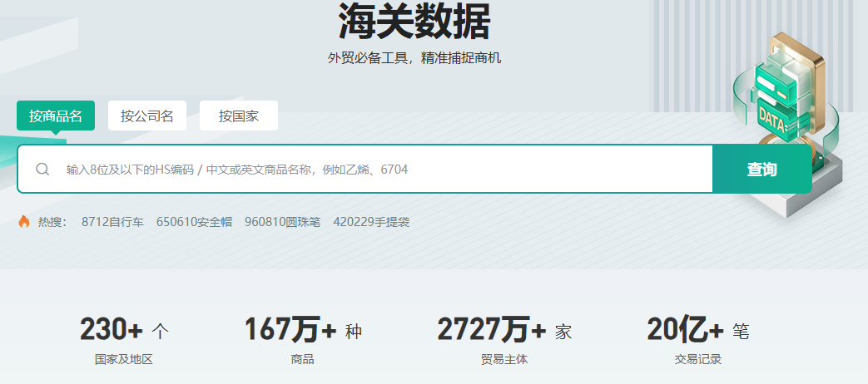Click the 2727万+ trade entities figure

click(x=492, y=329)
